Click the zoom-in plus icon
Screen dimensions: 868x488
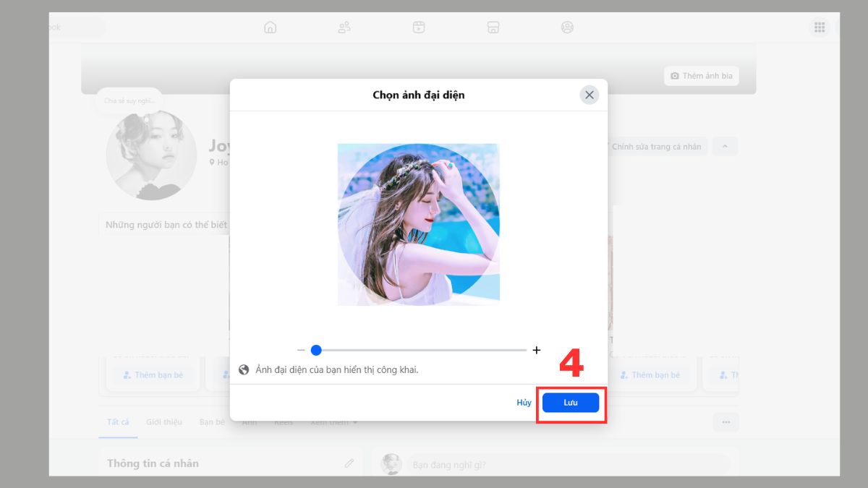(x=537, y=350)
